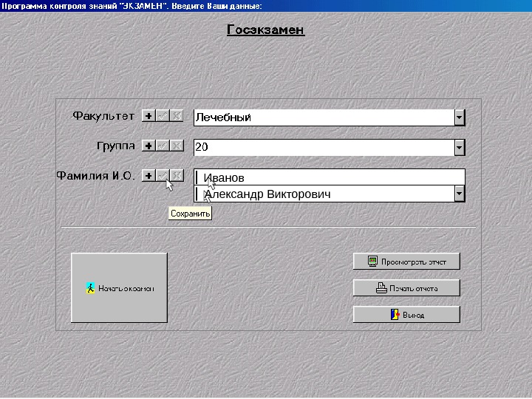Cancel the Факультет edit with X
The image size is (532, 399).
177,116
